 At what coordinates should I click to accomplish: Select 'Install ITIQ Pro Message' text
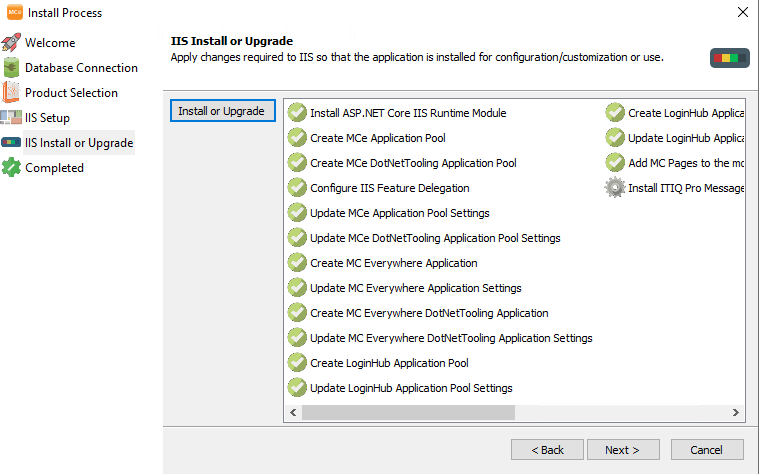coord(686,188)
